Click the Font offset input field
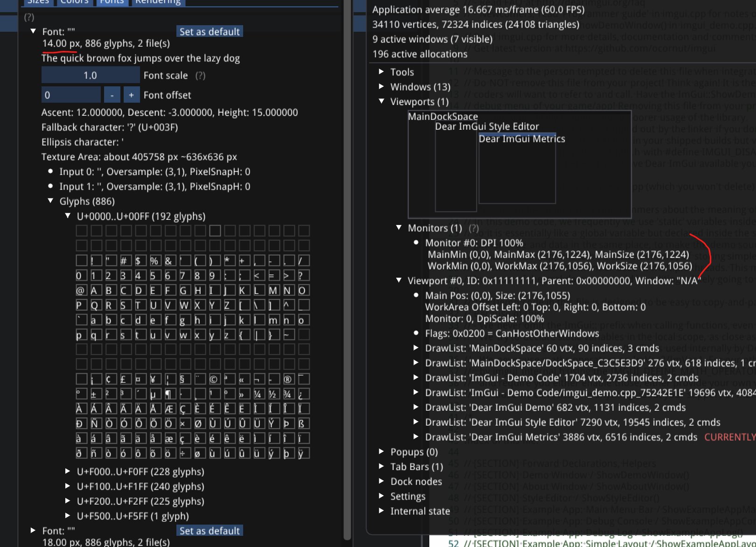756x547 pixels. (x=71, y=95)
